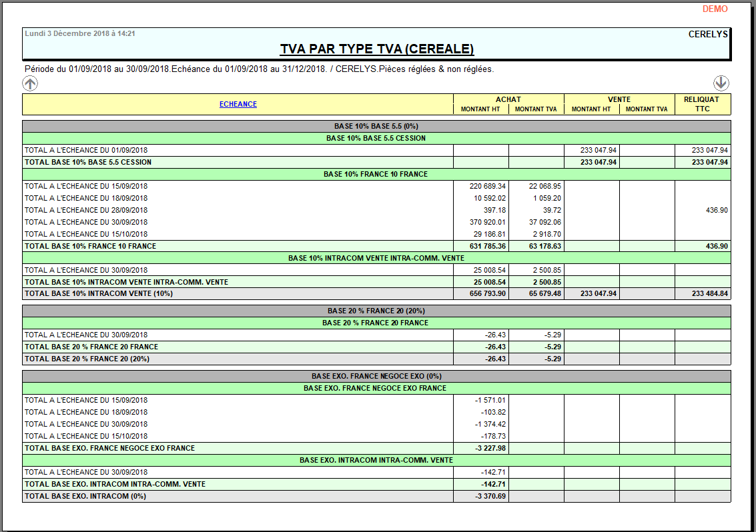Select the report title TVA PAR TYPE TVA (CEREALE)
This screenshot has width=756, height=532.
[376, 49]
